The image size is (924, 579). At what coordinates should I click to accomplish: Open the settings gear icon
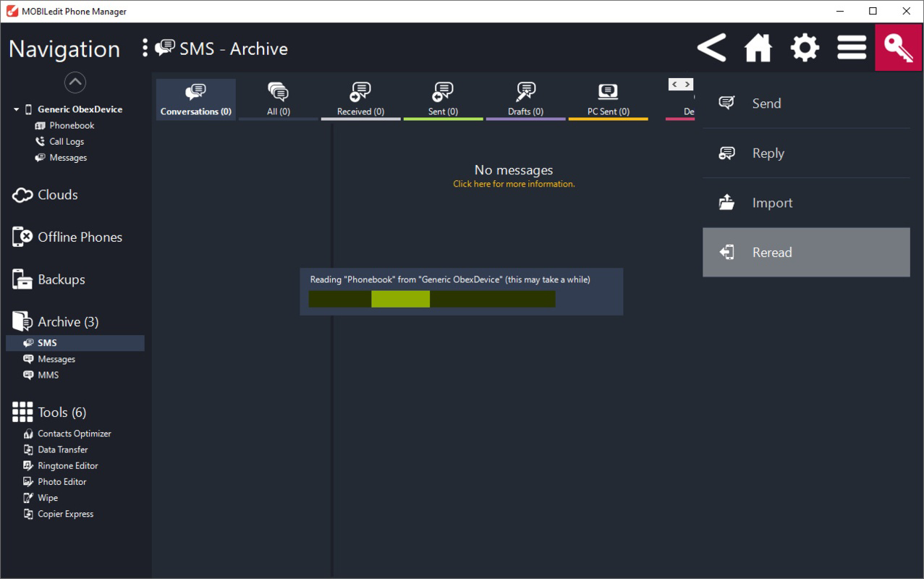[x=805, y=48]
